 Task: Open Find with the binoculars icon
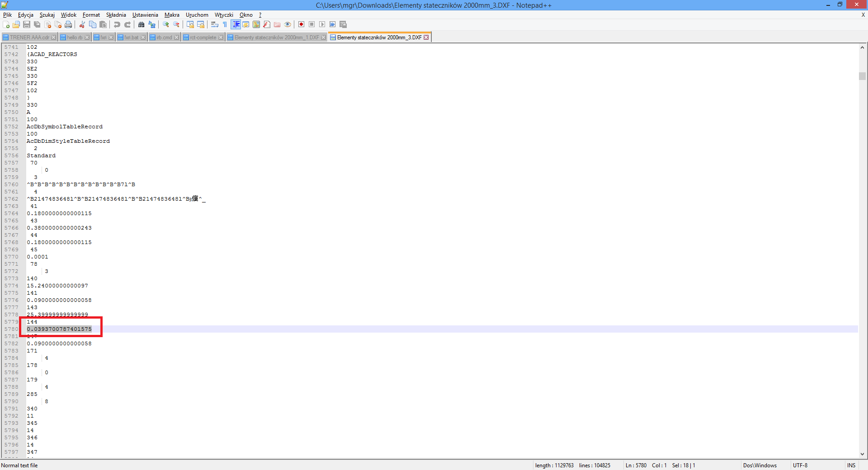click(x=142, y=24)
